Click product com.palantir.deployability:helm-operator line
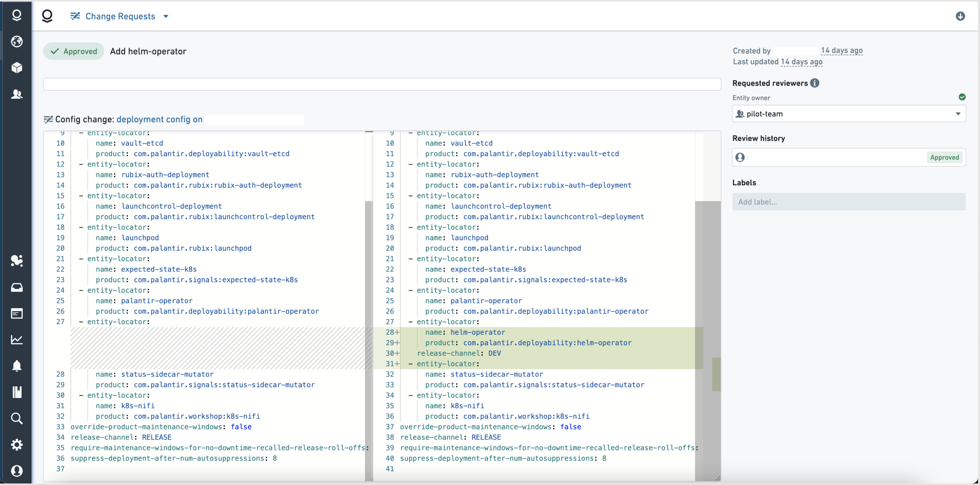Image resolution: width=980 pixels, height=485 pixels. pyautogui.click(x=528, y=343)
